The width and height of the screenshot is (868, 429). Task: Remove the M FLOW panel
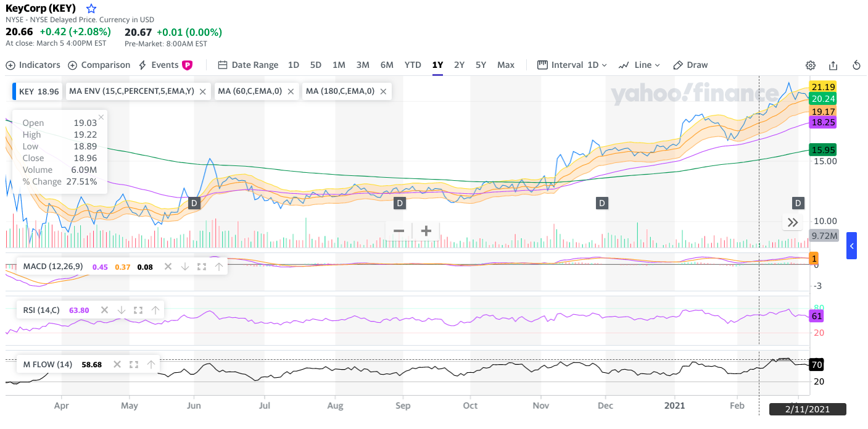117,364
